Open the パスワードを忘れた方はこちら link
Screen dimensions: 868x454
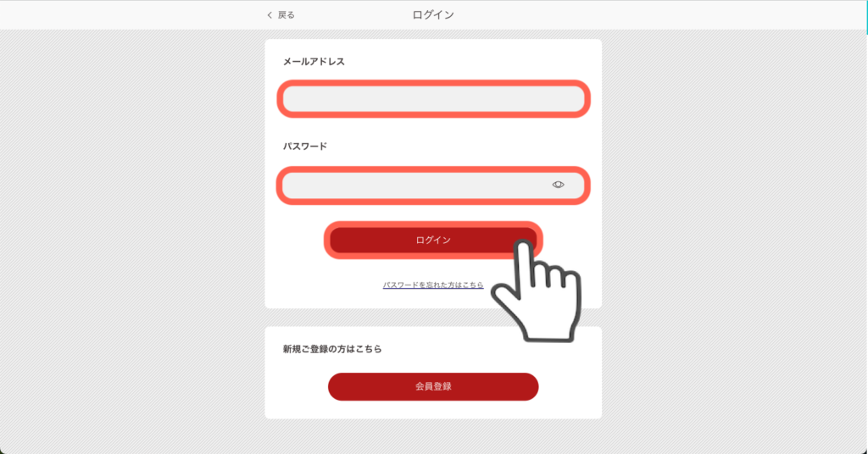[x=433, y=285]
